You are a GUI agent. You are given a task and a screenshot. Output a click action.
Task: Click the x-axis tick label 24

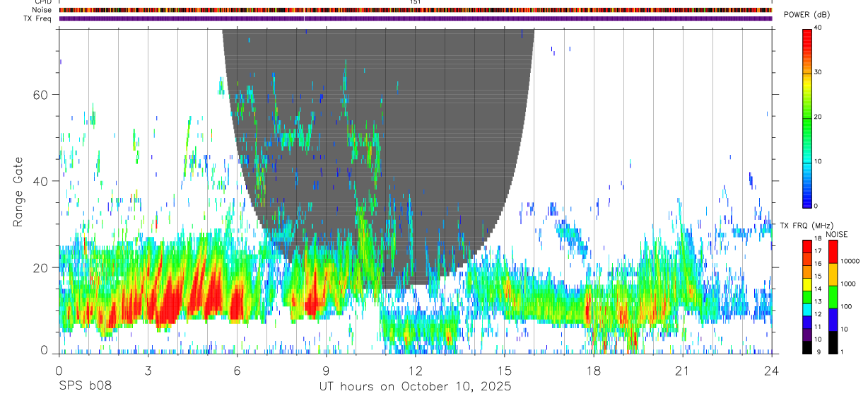771,371
